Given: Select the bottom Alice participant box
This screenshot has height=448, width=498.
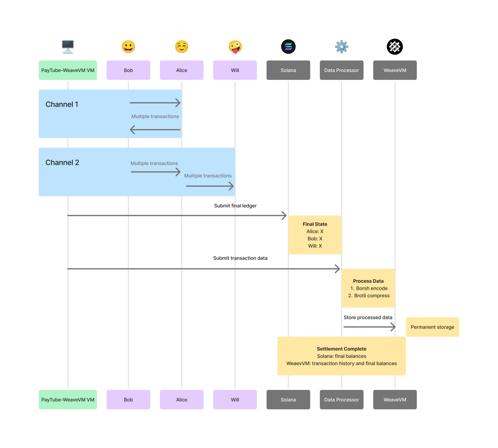Looking at the screenshot, I should click(x=182, y=400).
